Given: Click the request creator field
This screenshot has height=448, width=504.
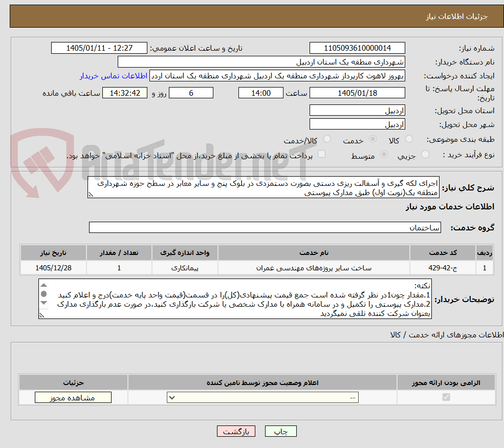Looking at the screenshot, I should 277,76.
